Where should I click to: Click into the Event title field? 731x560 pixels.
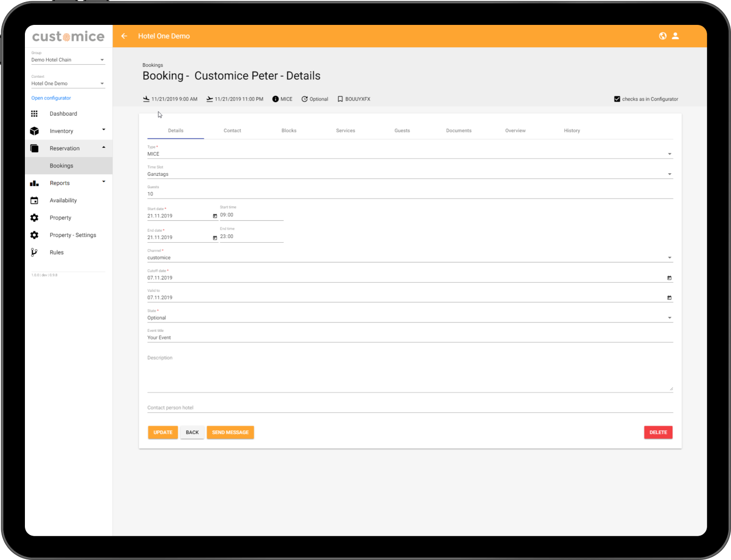point(410,338)
